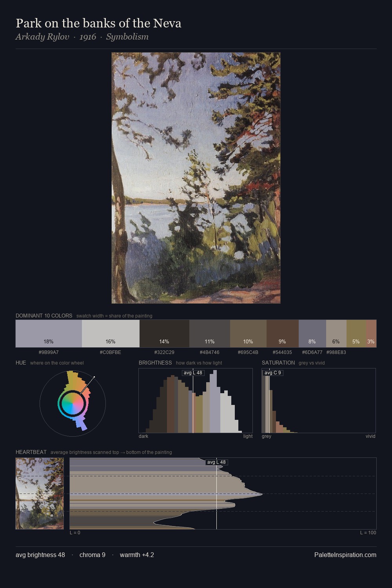
Task: Select the 18% swatch colored #9B99A7
Action: [49, 334]
